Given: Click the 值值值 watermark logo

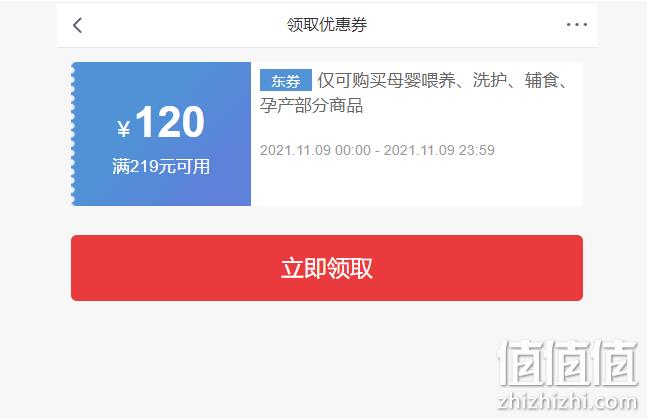Looking at the screenshot, I should pyautogui.click(x=568, y=363).
